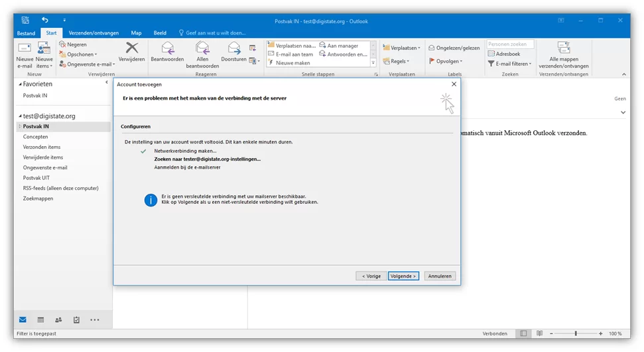
Task: Switch to the Start tab
Action: [x=51, y=33]
